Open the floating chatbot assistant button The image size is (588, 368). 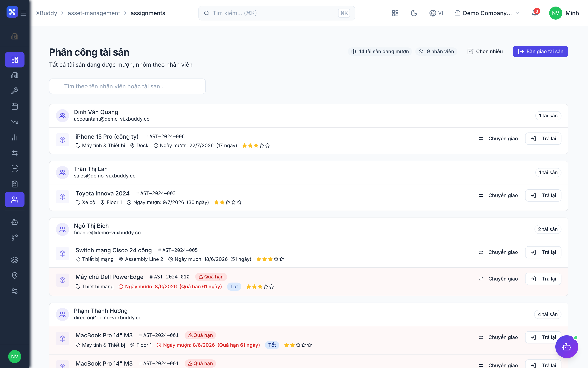click(x=567, y=347)
